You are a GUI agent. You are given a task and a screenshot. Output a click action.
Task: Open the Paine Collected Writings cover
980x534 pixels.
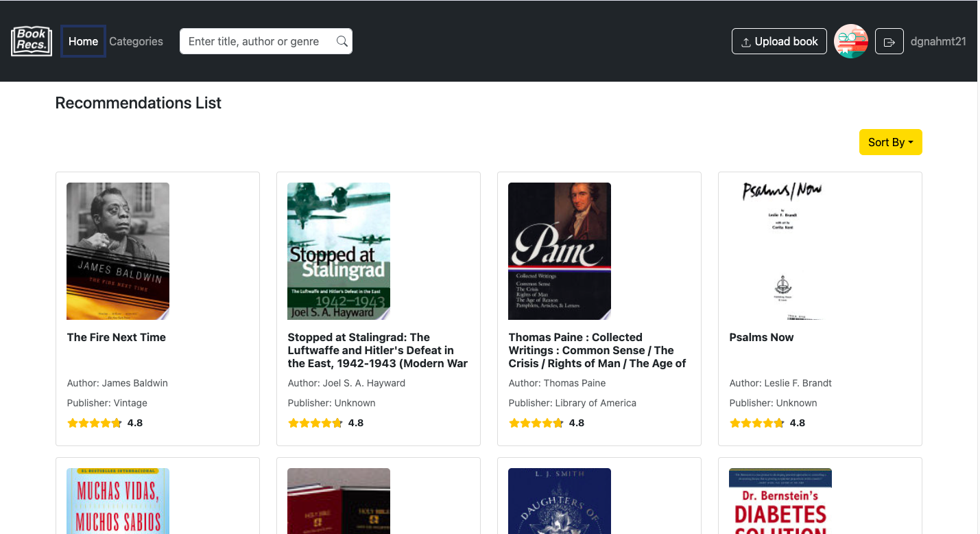[560, 251]
